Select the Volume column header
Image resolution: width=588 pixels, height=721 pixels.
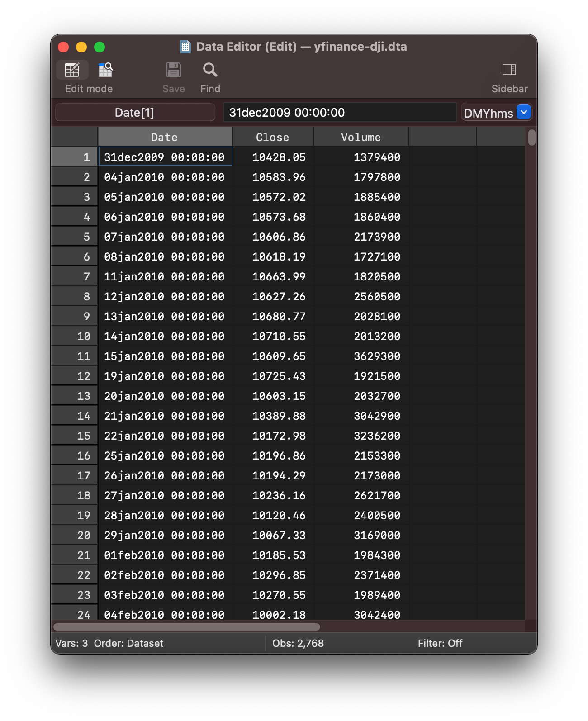pyautogui.click(x=361, y=137)
